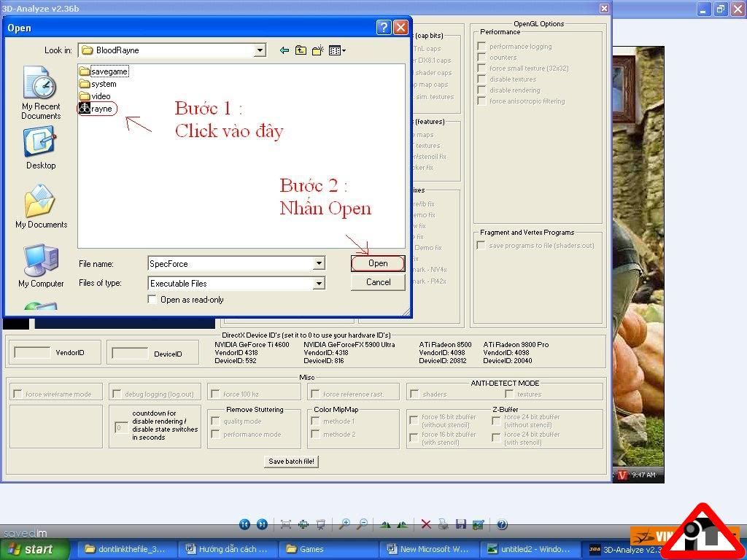Click Actual Size icon in picture viewer
This screenshot has height=560, width=747.
[x=303, y=524]
